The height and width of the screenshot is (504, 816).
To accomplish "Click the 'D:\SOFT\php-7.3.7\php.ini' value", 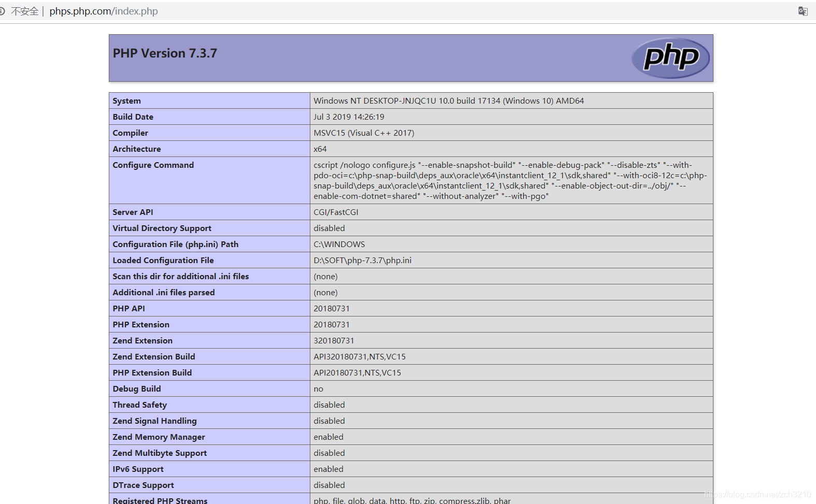I will [363, 260].
